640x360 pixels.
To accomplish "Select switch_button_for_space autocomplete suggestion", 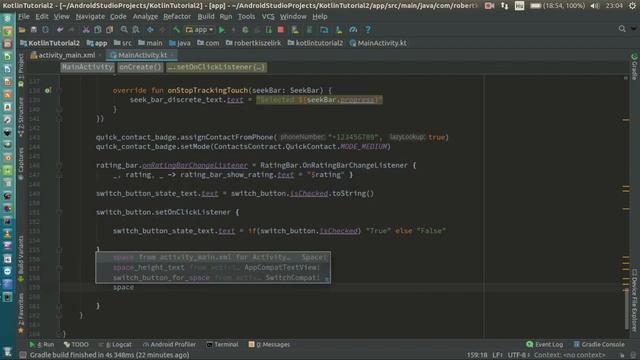I will point(213,278).
